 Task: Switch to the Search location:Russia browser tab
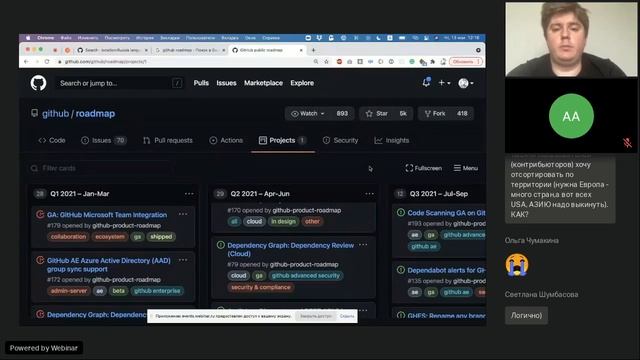pos(112,50)
